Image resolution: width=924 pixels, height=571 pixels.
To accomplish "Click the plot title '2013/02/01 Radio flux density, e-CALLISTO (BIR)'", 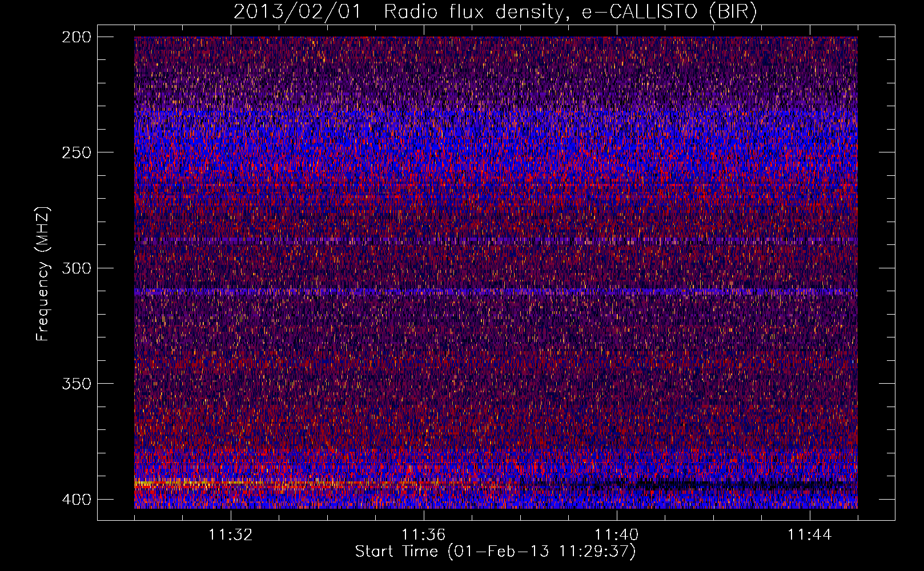I will point(495,12).
